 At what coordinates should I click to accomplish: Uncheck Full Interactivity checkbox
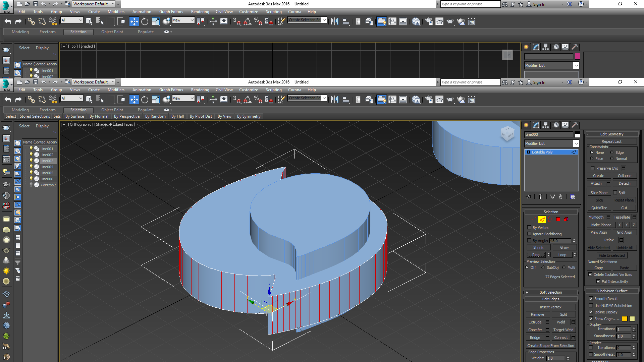[598, 282]
